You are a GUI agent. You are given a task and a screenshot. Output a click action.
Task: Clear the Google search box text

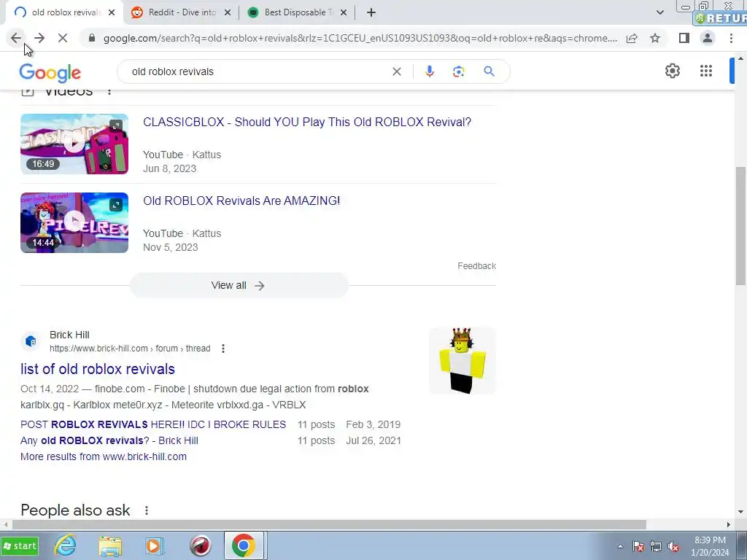point(396,71)
